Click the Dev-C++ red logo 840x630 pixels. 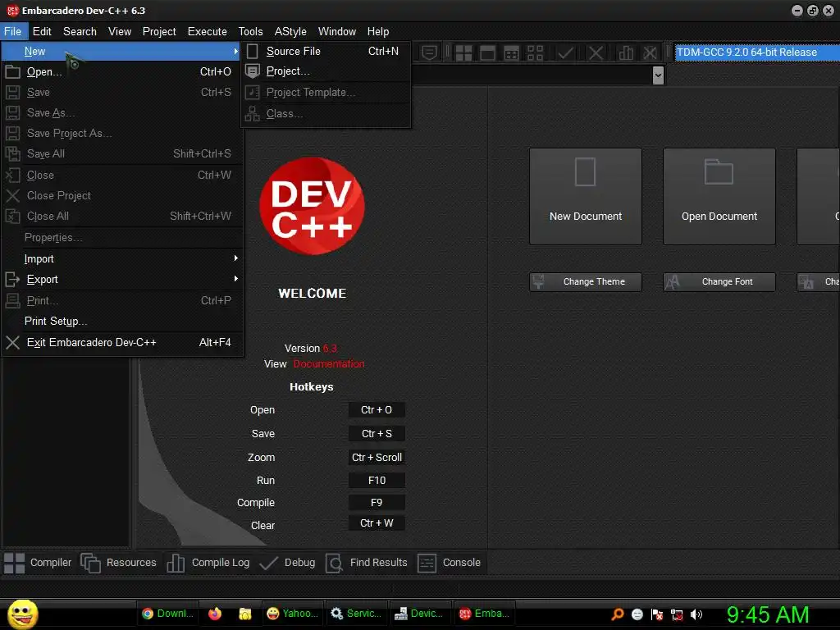tap(312, 206)
